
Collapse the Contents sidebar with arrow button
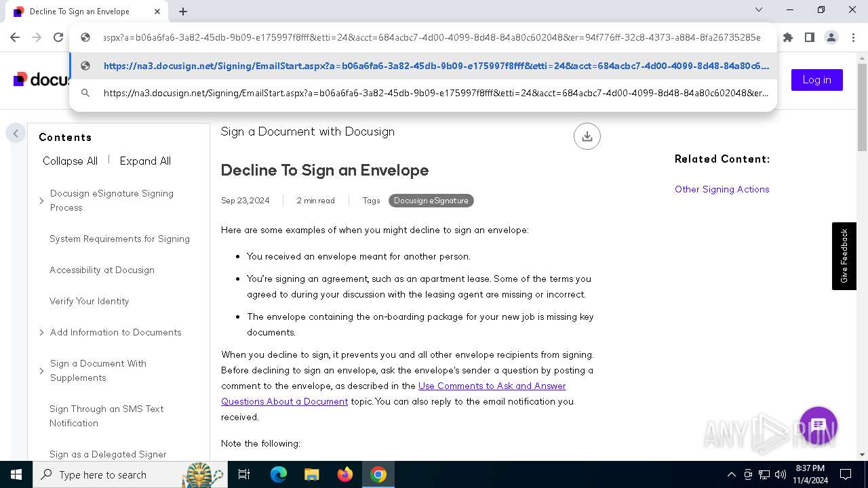[x=16, y=134]
